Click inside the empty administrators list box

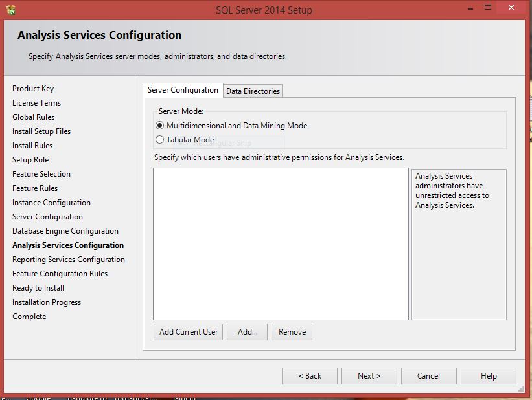tap(281, 244)
